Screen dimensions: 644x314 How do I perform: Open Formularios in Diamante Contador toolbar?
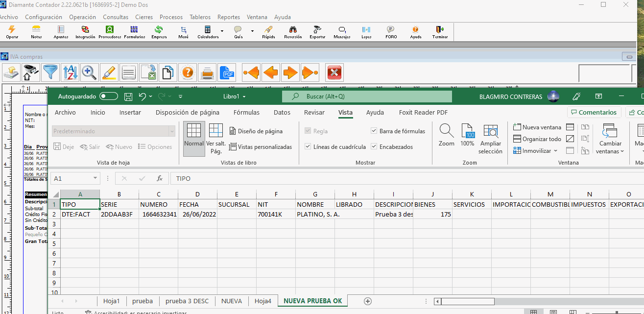(134, 32)
